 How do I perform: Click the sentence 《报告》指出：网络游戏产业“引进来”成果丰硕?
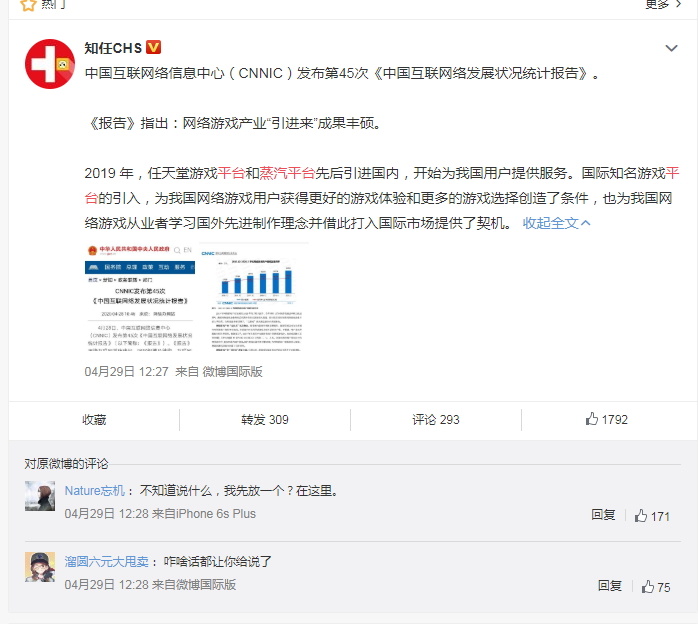[234, 123]
